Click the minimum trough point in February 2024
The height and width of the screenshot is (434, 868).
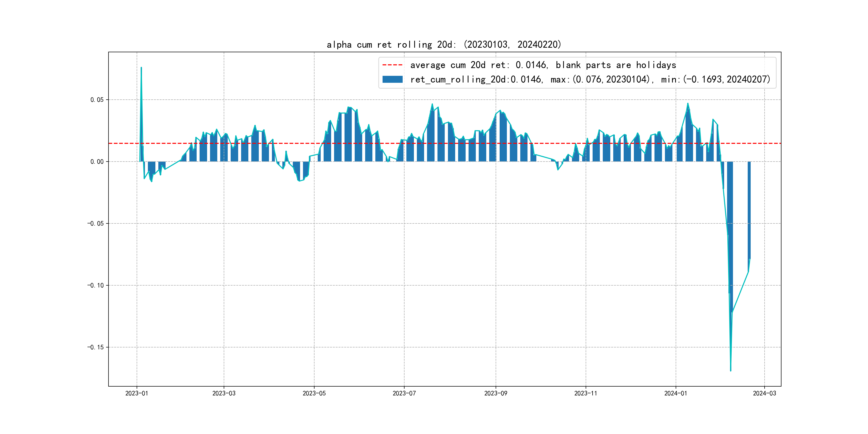tap(731, 370)
